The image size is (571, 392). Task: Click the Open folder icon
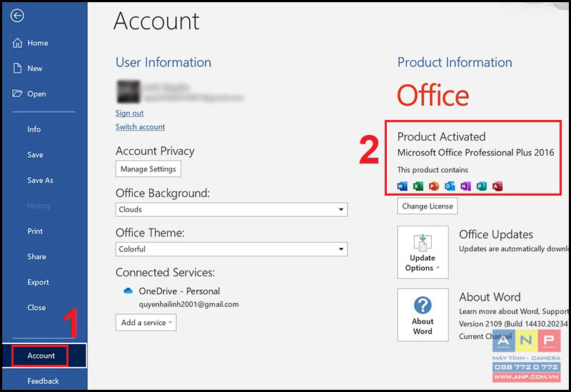click(17, 94)
